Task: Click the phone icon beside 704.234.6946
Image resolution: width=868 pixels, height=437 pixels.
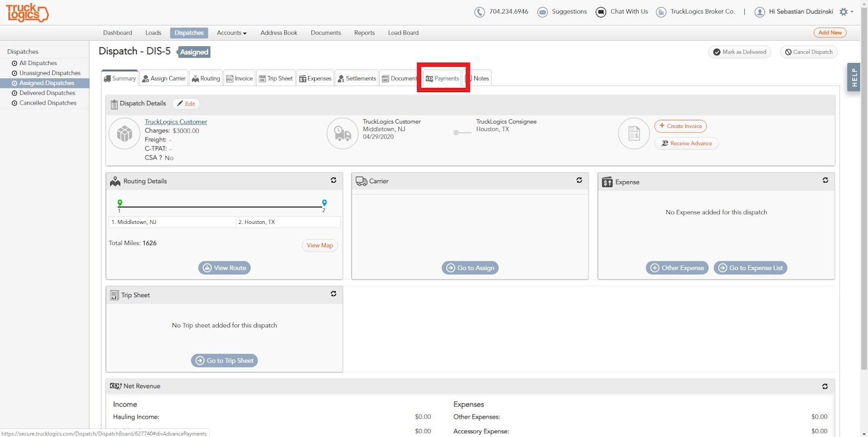Action: tap(480, 12)
